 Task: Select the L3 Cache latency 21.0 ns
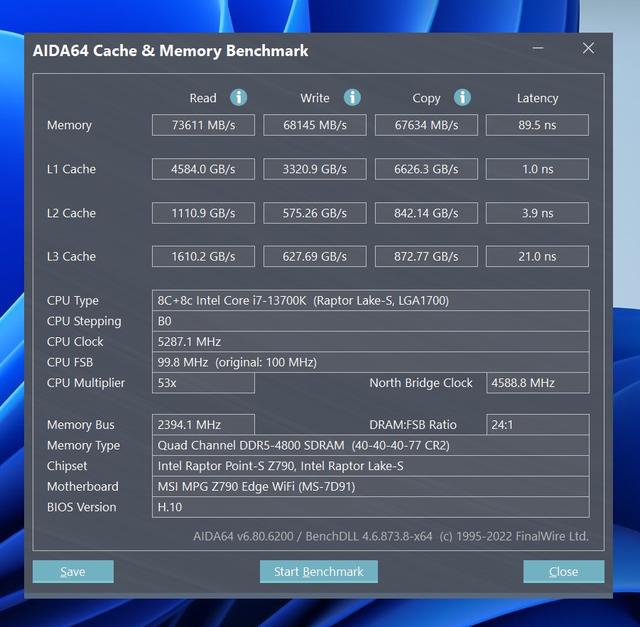coord(537,256)
